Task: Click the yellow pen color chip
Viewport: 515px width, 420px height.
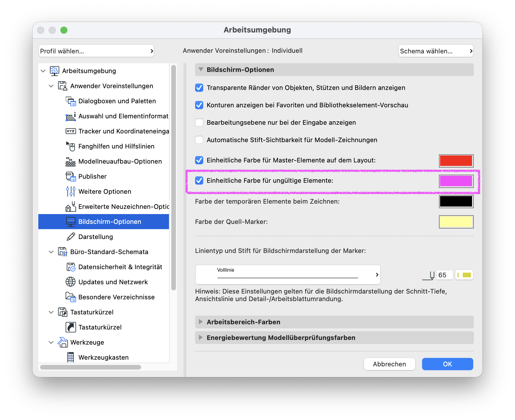Action: (x=464, y=275)
